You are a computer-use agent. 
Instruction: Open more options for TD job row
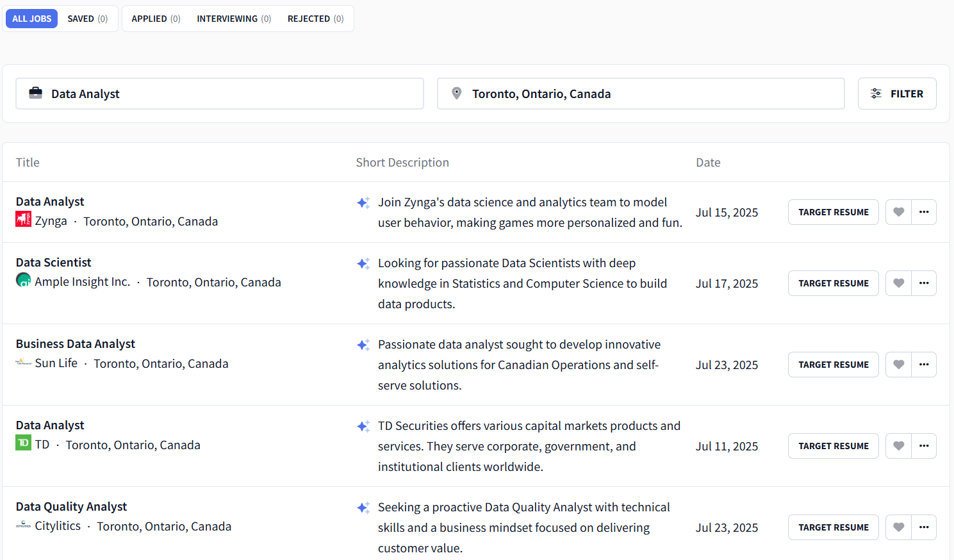click(x=924, y=446)
